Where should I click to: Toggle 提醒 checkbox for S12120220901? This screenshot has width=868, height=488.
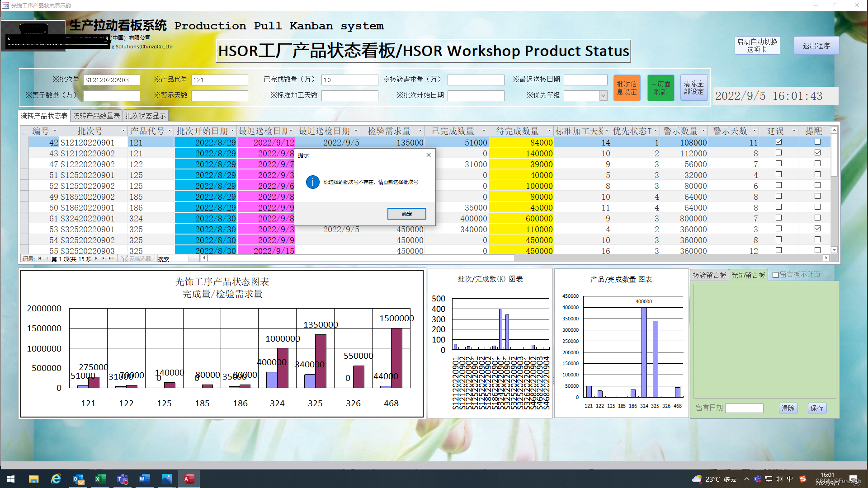pos(817,142)
